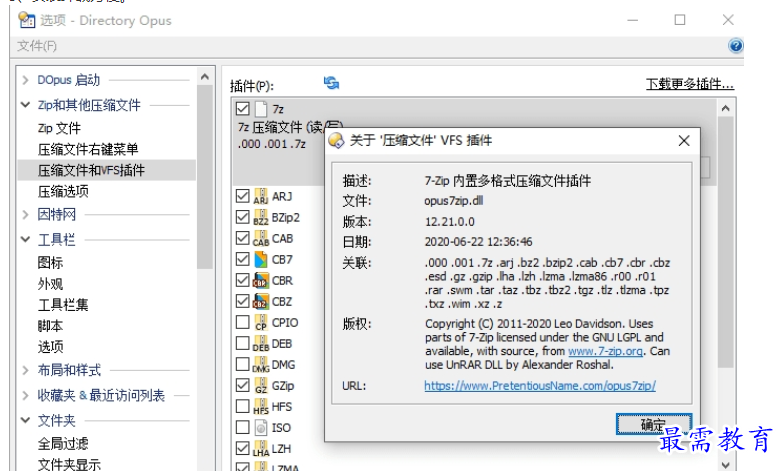Click the LZH plugin icon
Image resolution: width=781 pixels, height=471 pixels.
[260, 449]
